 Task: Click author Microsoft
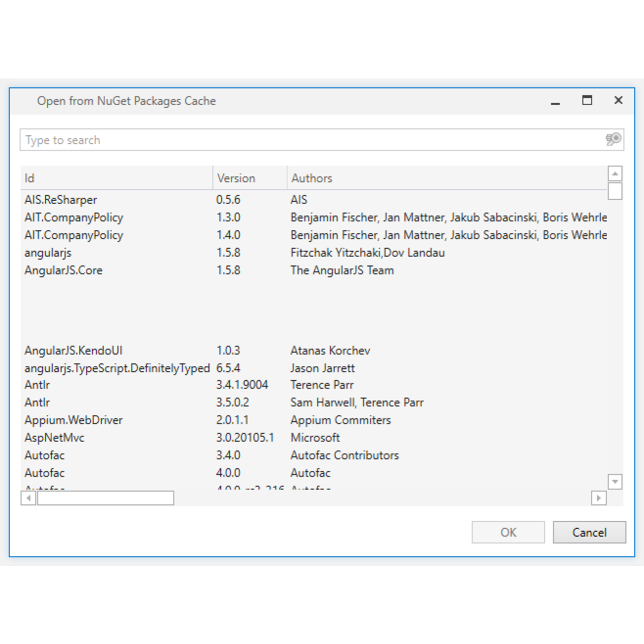[315, 438]
